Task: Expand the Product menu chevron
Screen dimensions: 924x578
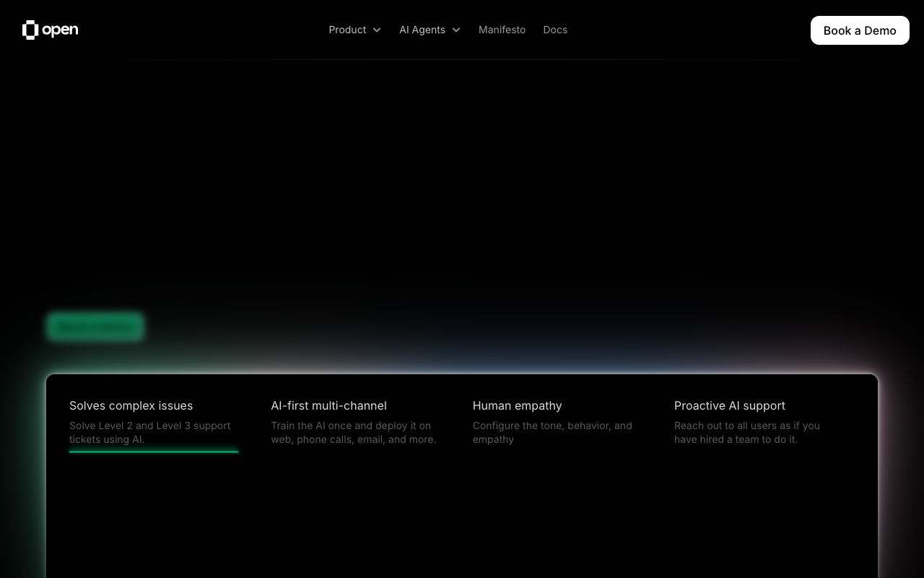Action: (376, 30)
